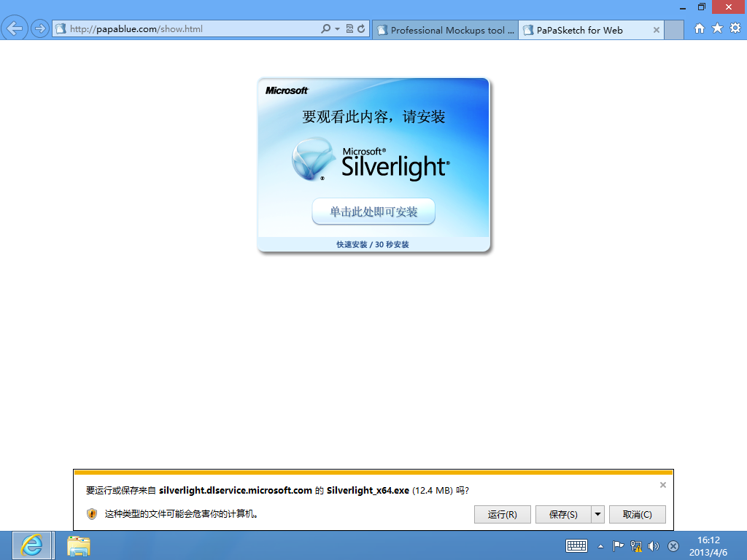Open Favorites with the star icon

718,28
